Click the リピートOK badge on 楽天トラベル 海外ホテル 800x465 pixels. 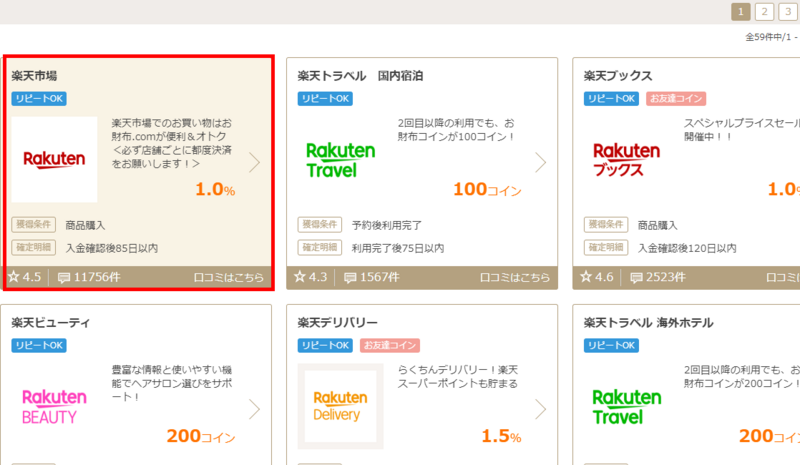click(611, 345)
